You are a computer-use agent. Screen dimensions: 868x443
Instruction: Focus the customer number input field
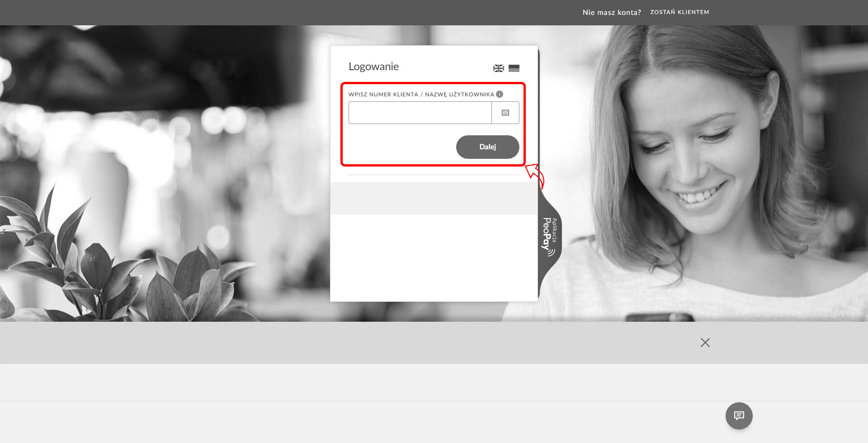point(420,113)
